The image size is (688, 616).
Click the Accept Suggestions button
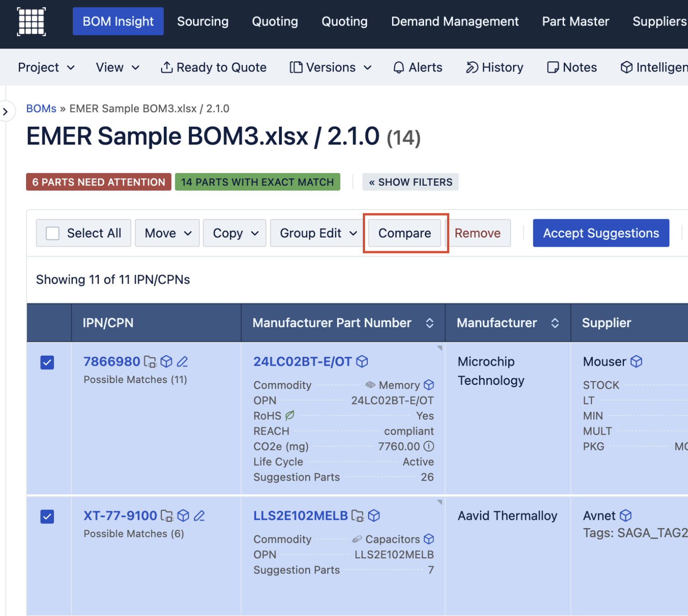pos(601,233)
